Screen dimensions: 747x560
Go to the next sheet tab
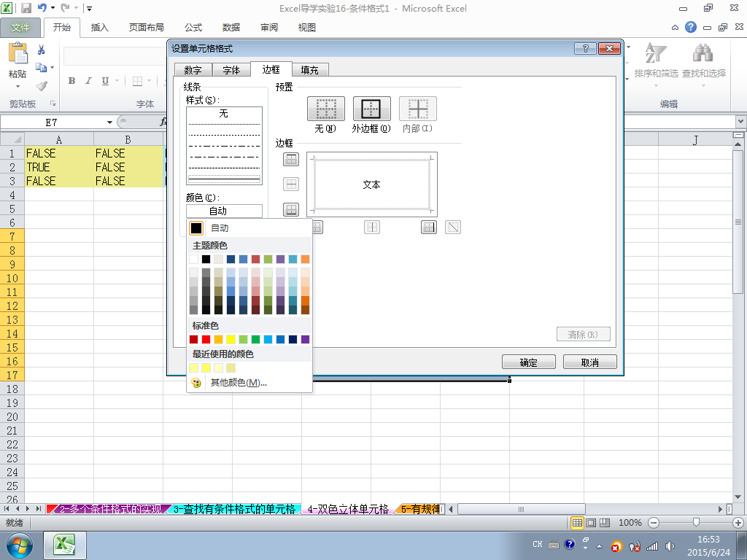[x=28, y=509]
